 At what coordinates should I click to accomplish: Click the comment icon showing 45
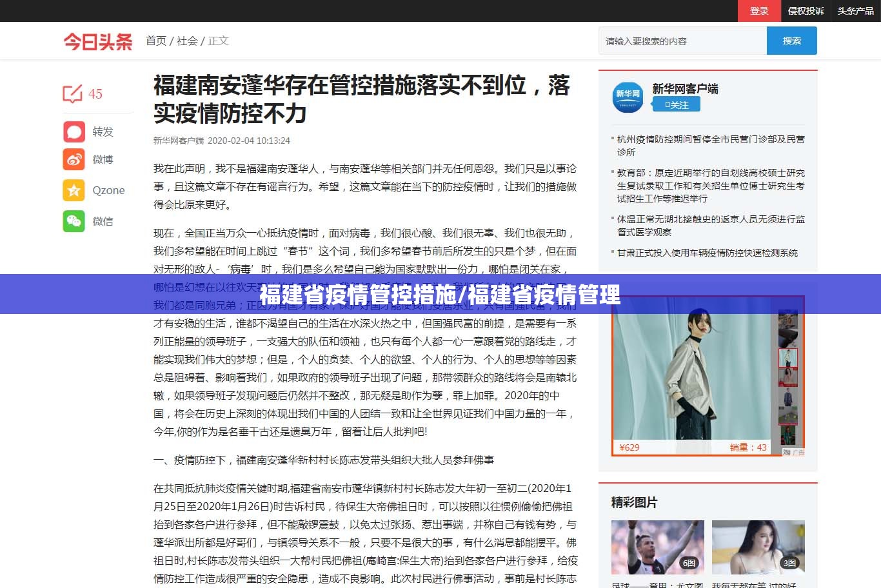(73, 94)
